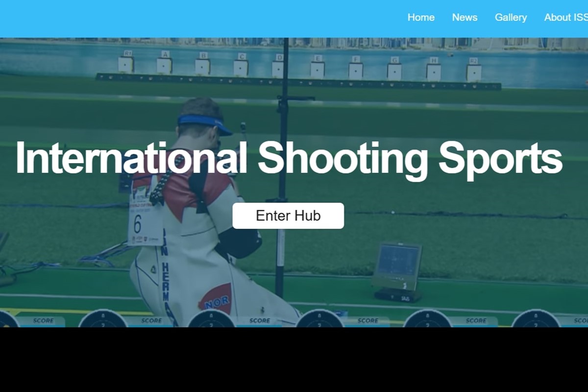Open the Home page in navbar
The width and height of the screenshot is (588, 392).
pos(421,18)
